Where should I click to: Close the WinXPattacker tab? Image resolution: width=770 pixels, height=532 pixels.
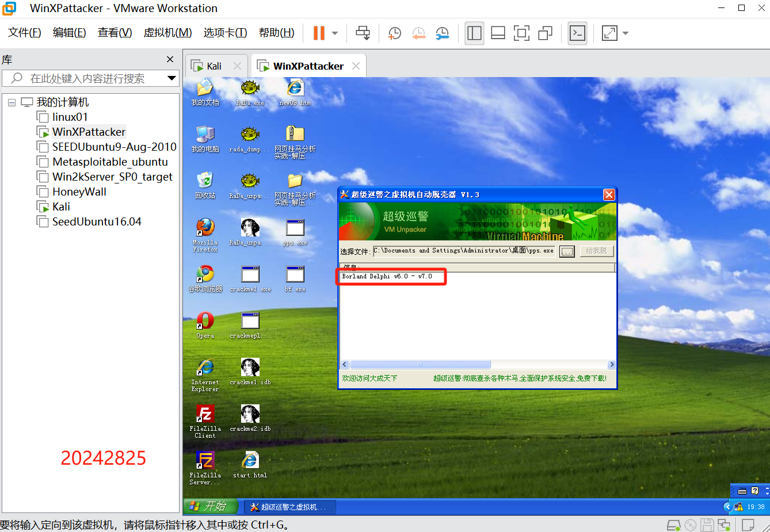[356, 66]
